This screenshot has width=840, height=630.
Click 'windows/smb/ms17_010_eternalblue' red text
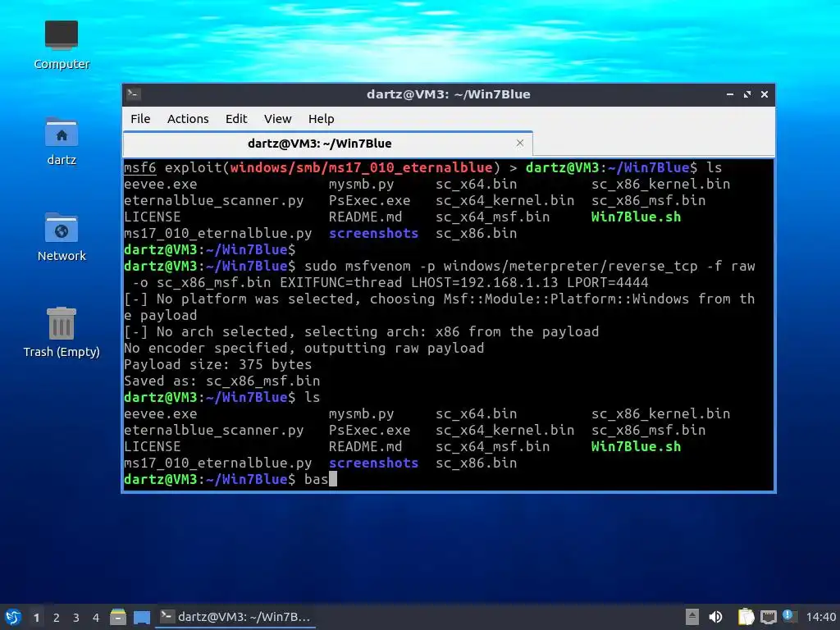(361, 167)
